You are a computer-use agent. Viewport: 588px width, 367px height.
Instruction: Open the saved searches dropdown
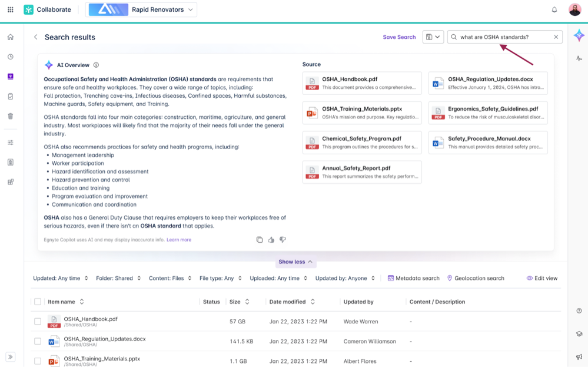(x=433, y=37)
